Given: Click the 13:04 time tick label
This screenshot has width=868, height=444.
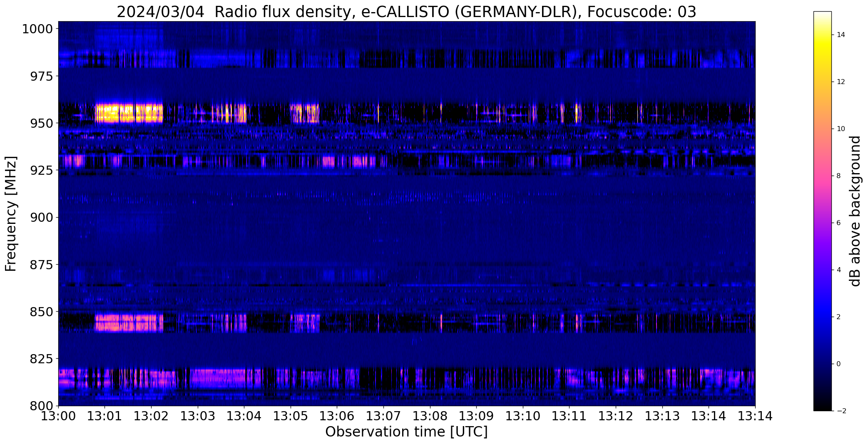Looking at the screenshot, I should pyautogui.click(x=244, y=416).
